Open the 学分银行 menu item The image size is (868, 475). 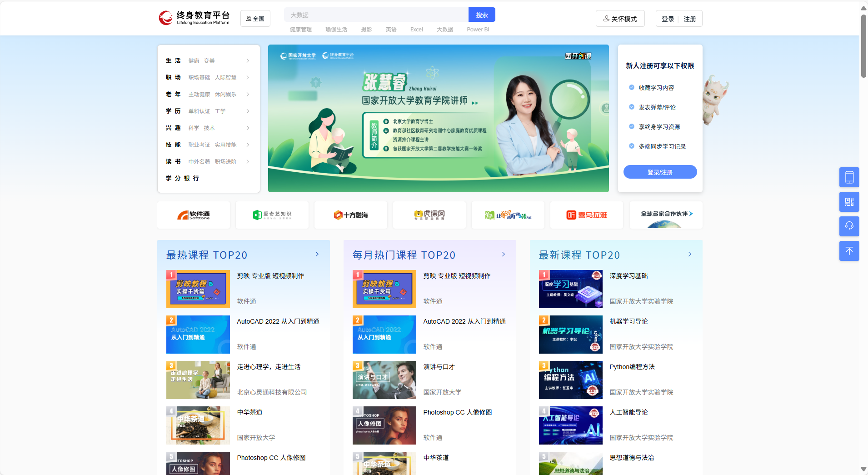click(182, 178)
